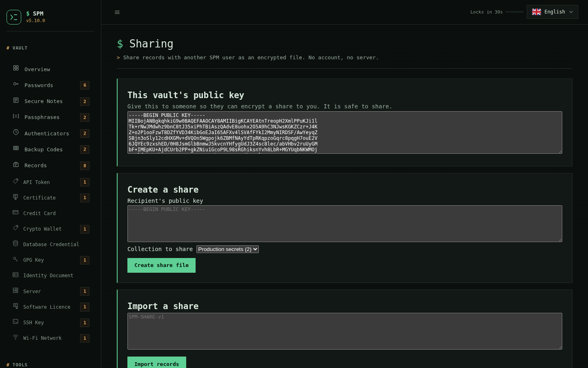This screenshot has height=368, width=588.
Task: Click the UK flag icon
Action: point(537,12)
